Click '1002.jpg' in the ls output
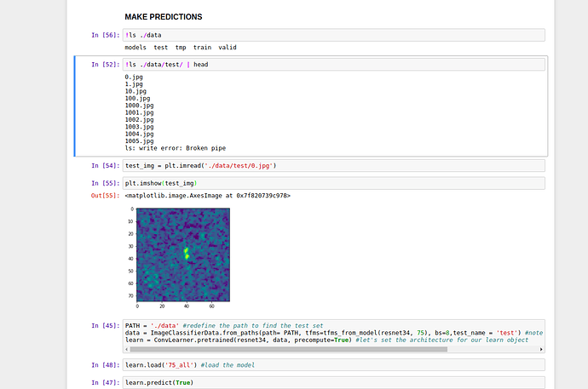The height and width of the screenshot is (389, 588). coord(139,119)
